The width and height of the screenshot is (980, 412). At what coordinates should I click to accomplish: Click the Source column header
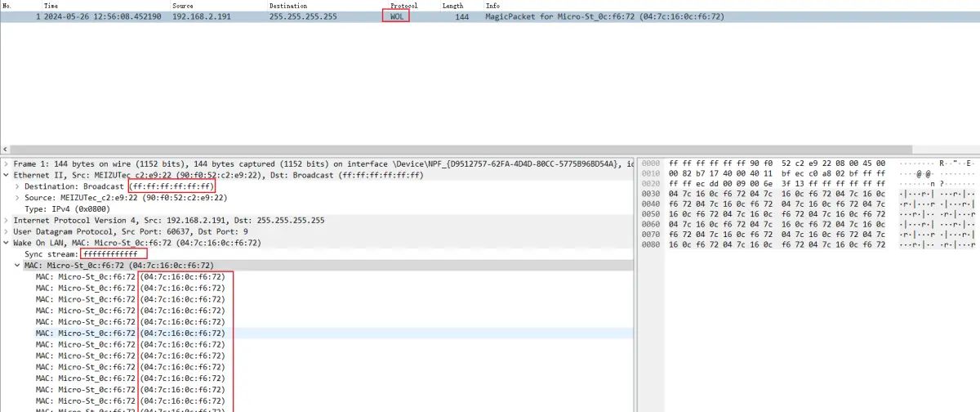point(183,6)
